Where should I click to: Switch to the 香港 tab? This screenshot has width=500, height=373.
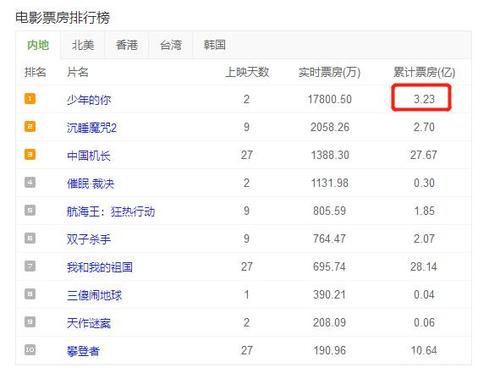coord(127,45)
